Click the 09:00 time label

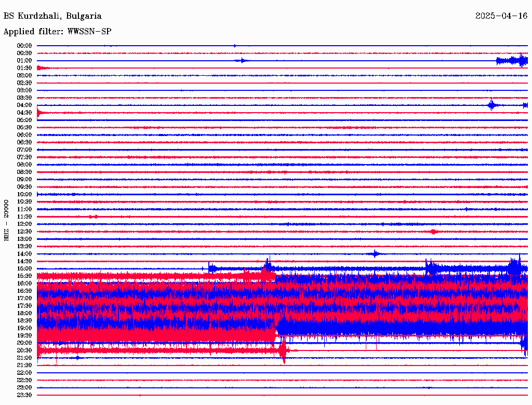24,179
